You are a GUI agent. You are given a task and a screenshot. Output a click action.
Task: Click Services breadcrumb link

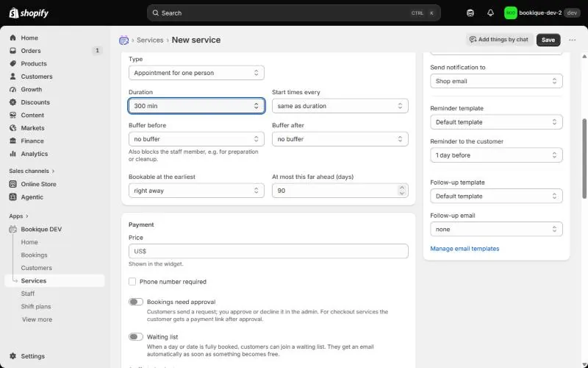click(150, 40)
